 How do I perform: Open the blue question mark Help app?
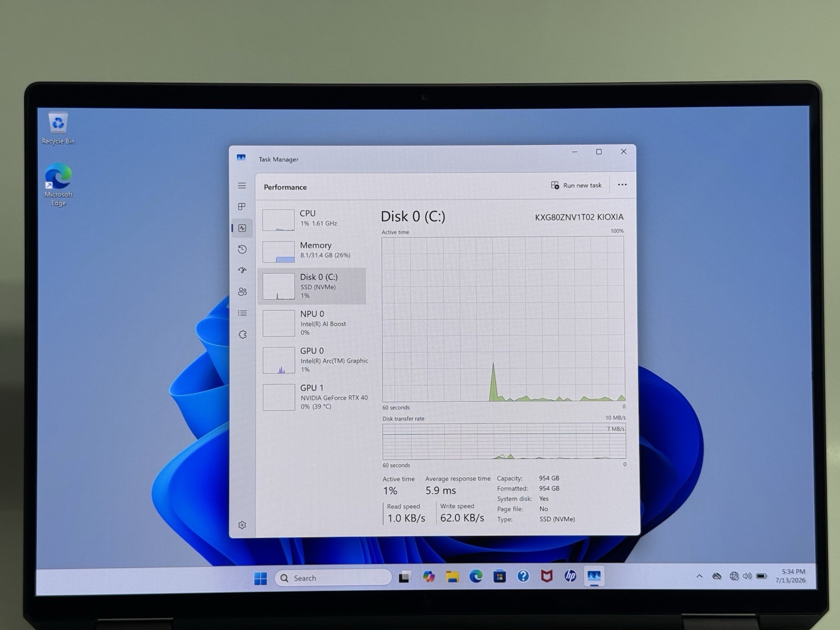click(x=523, y=576)
